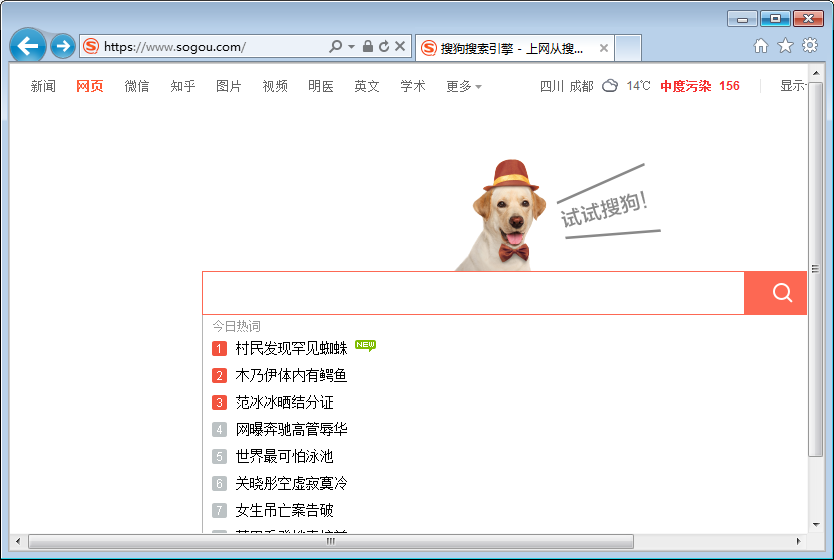Click the browser forward arrow button

(x=63, y=46)
